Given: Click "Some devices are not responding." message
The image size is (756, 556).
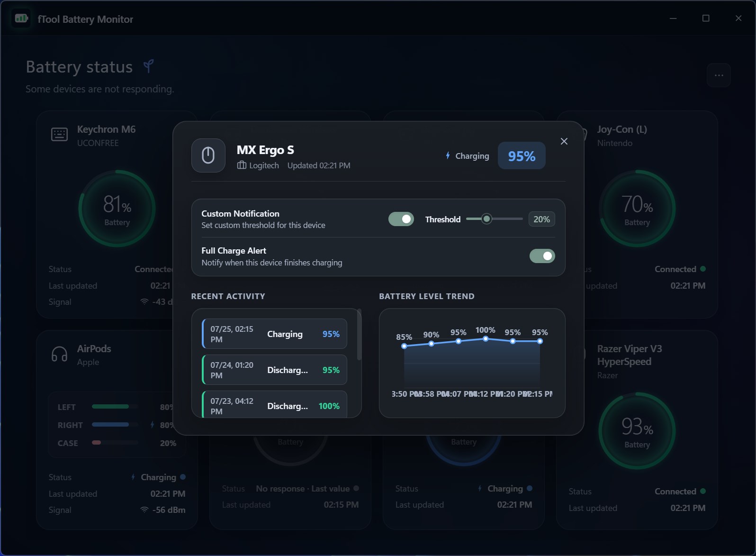Looking at the screenshot, I should click(x=100, y=89).
